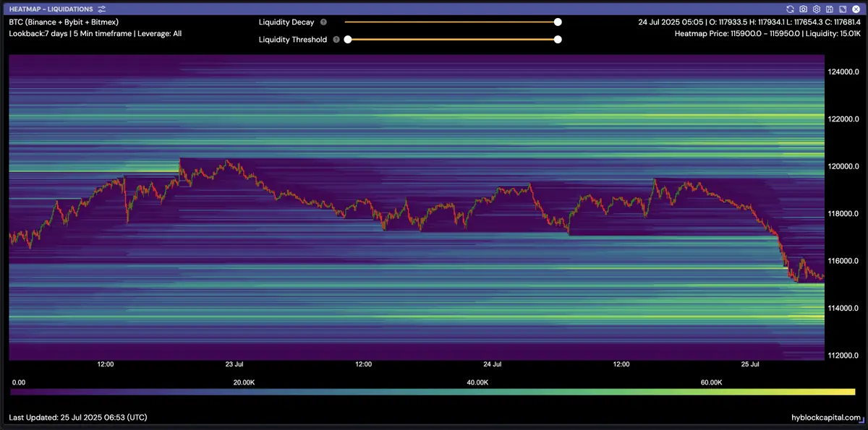Click the liquidity color scale legend bar
This screenshot has height=430, width=868.
tap(433, 392)
